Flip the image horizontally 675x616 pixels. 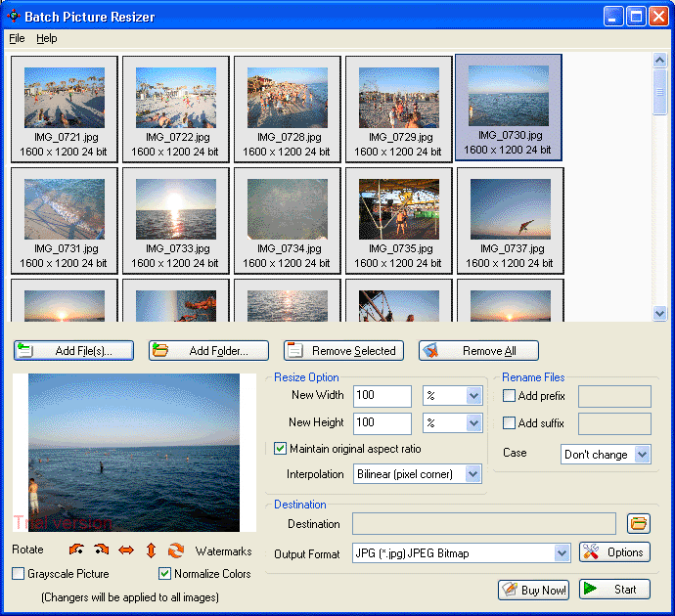point(125,550)
